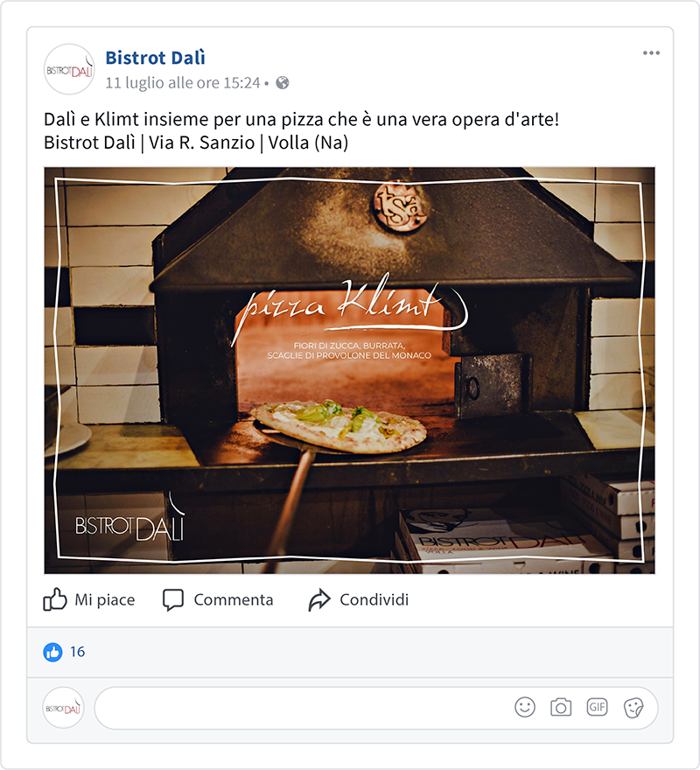Click the blue like reaction icon
This screenshot has height=770, width=700.
[x=52, y=652]
